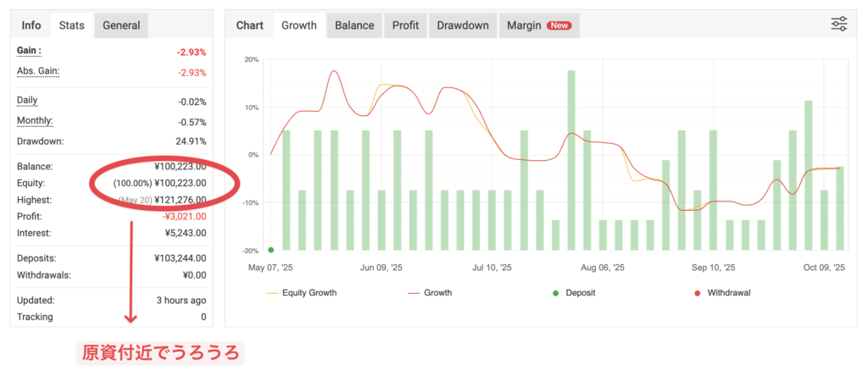Select the Growth chart tab
868x387 pixels.
(298, 25)
